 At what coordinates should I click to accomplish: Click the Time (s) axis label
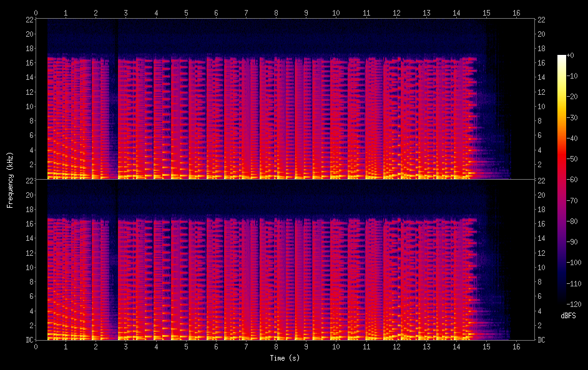click(284, 358)
